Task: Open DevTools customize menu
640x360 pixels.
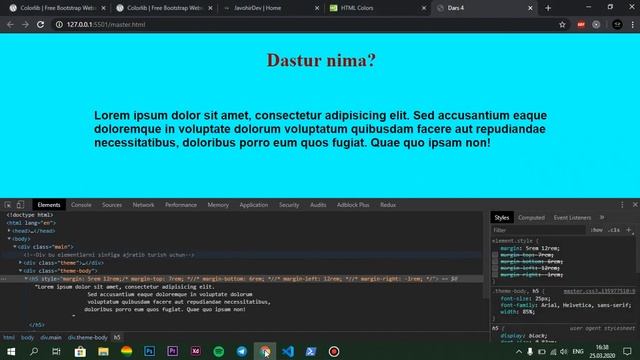Action: 622,205
